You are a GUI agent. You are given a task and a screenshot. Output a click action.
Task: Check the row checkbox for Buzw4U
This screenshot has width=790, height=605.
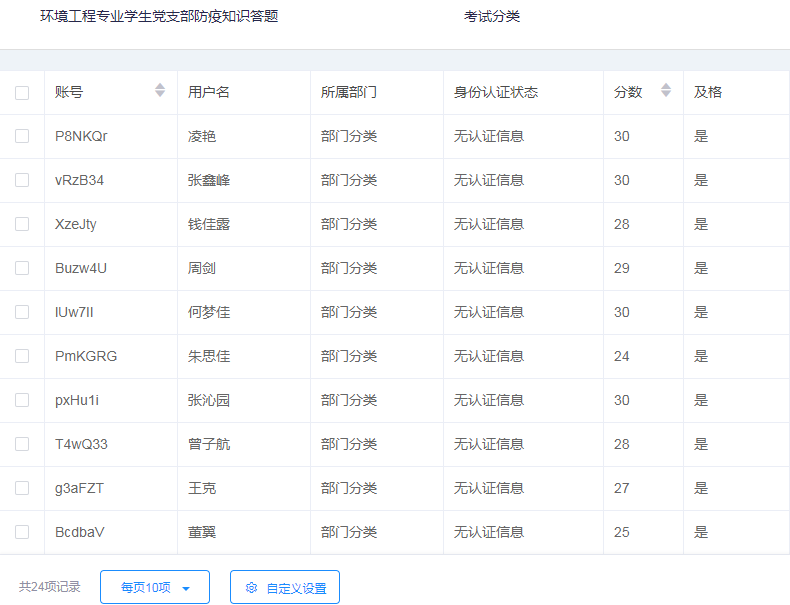click(22, 268)
